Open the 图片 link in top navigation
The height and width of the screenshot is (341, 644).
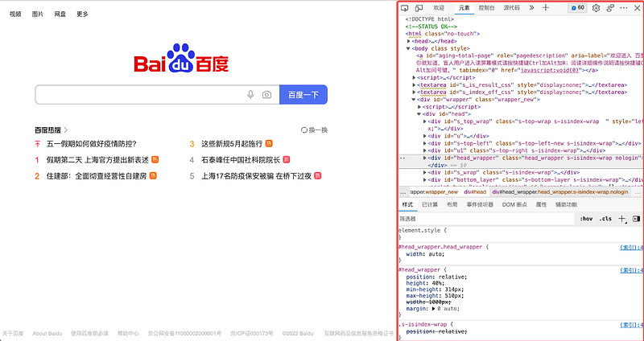(x=38, y=14)
